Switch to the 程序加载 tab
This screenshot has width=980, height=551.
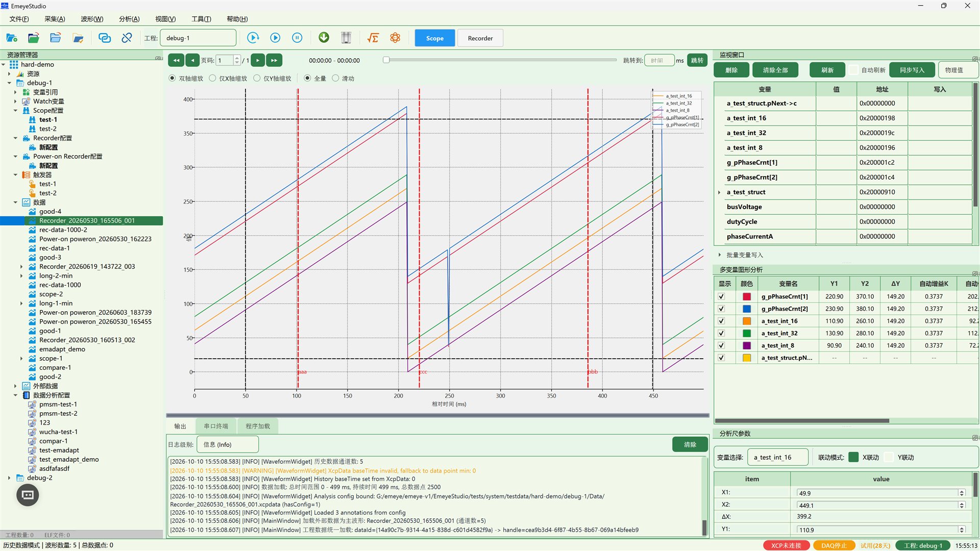[258, 426]
